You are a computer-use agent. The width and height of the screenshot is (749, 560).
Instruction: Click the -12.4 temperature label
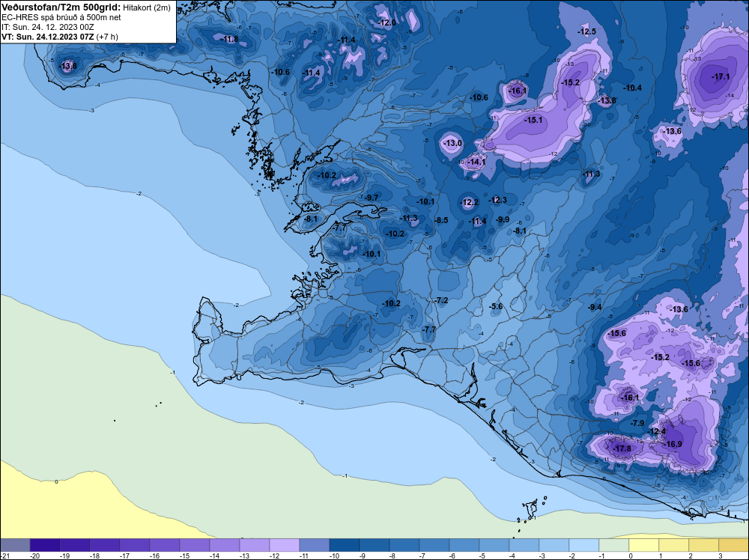click(x=657, y=431)
